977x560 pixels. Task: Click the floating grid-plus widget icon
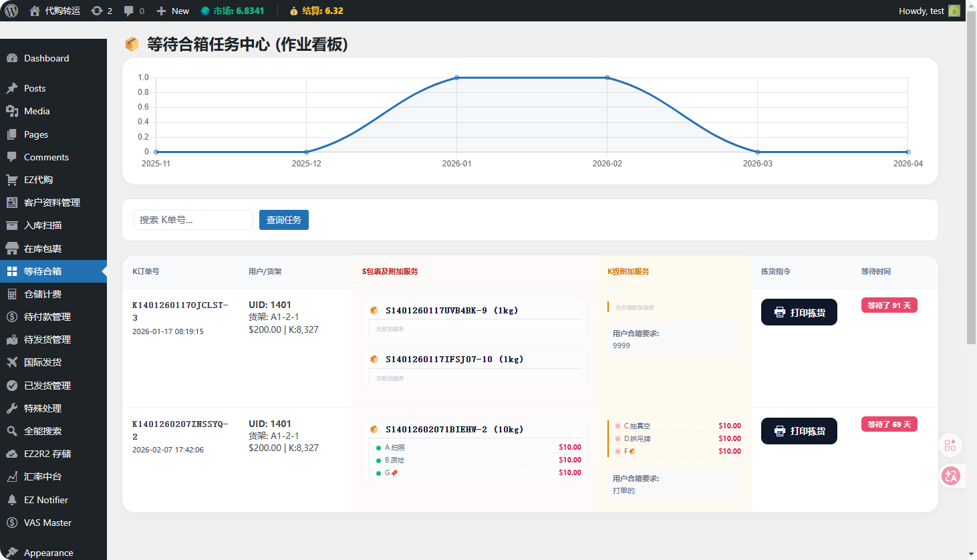pyautogui.click(x=950, y=445)
